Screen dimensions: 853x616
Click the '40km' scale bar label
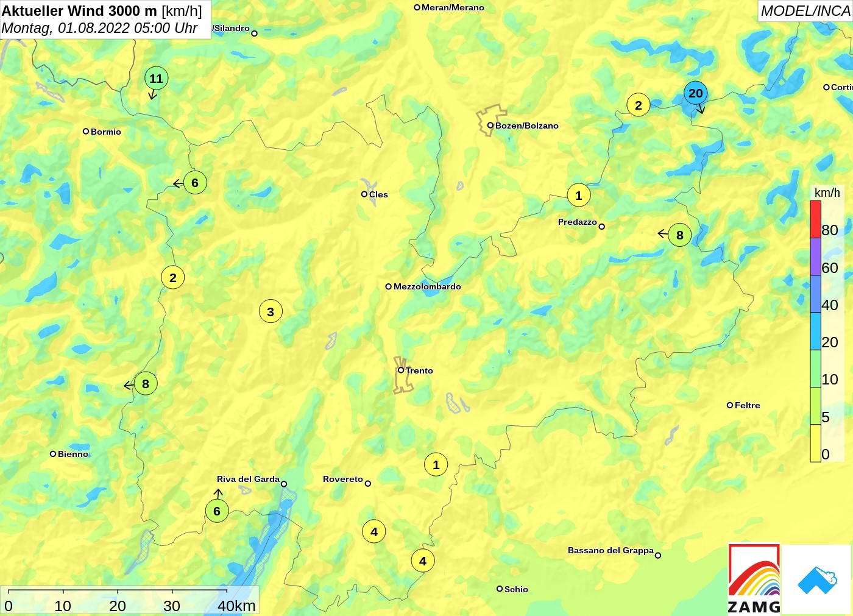pos(236,606)
